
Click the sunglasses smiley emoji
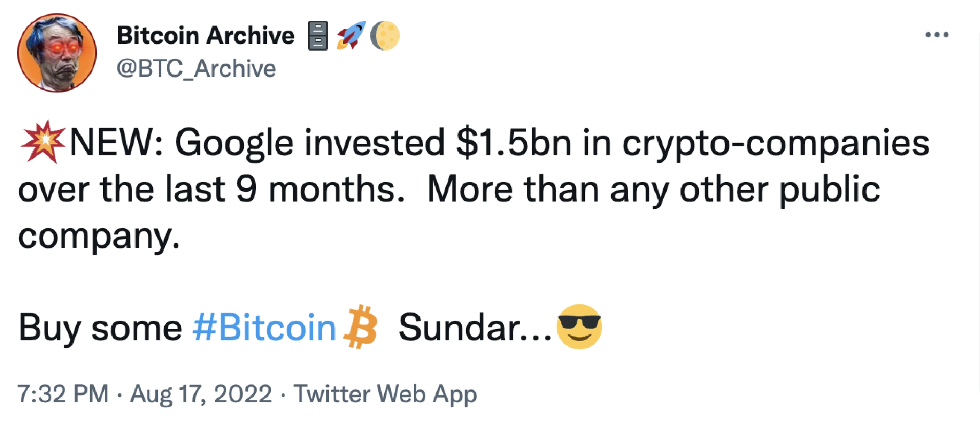(x=579, y=326)
